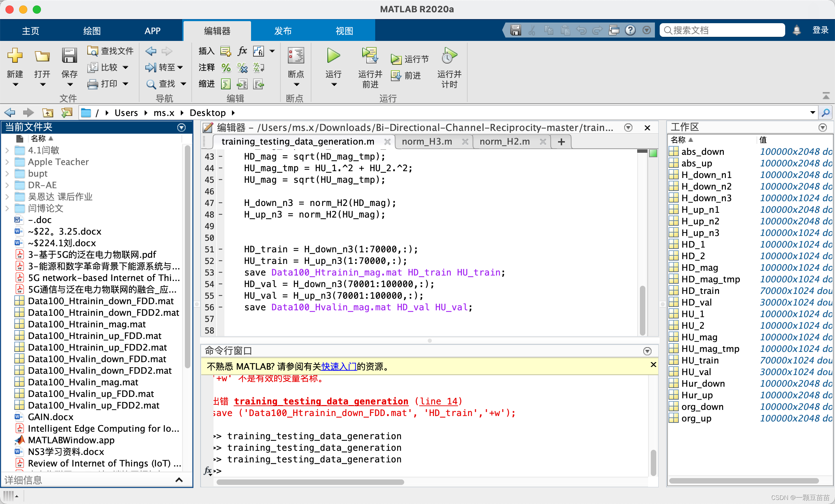Open the Workspace (工作区) panel actions menu
This screenshot has height=504, width=835.
click(823, 128)
